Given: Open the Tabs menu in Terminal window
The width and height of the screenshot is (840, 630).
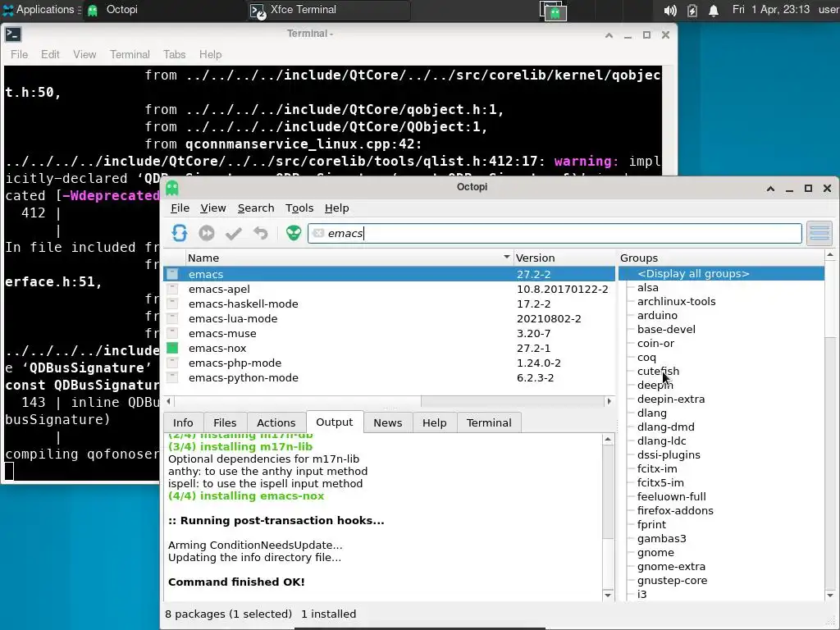Looking at the screenshot, I should pos(174,55).
